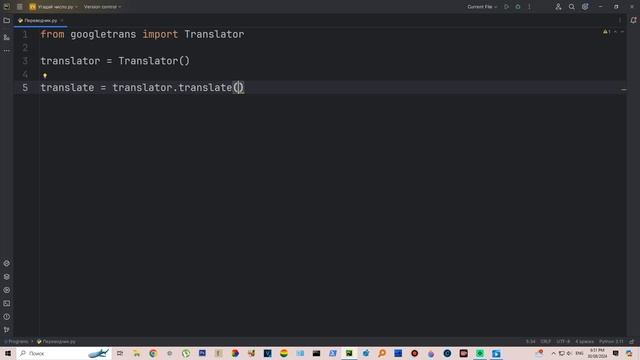Show hidden system tray icons
This screenshot has width=640, height=360.
(x=553, y=353)
